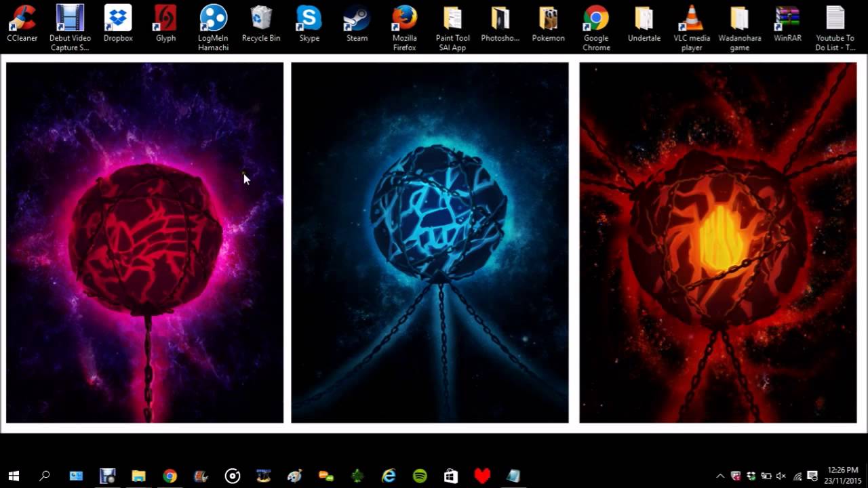Click the red heart Undertale taskbar icon

[482, 476]
